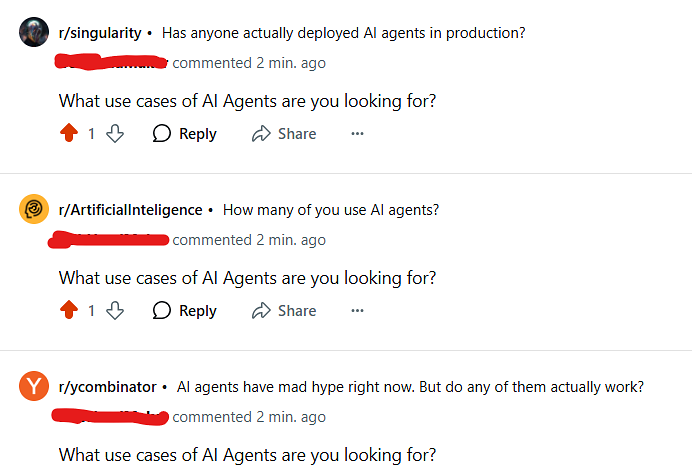Click the r/ycombinator subreddit avatar

tap(35, 387)
